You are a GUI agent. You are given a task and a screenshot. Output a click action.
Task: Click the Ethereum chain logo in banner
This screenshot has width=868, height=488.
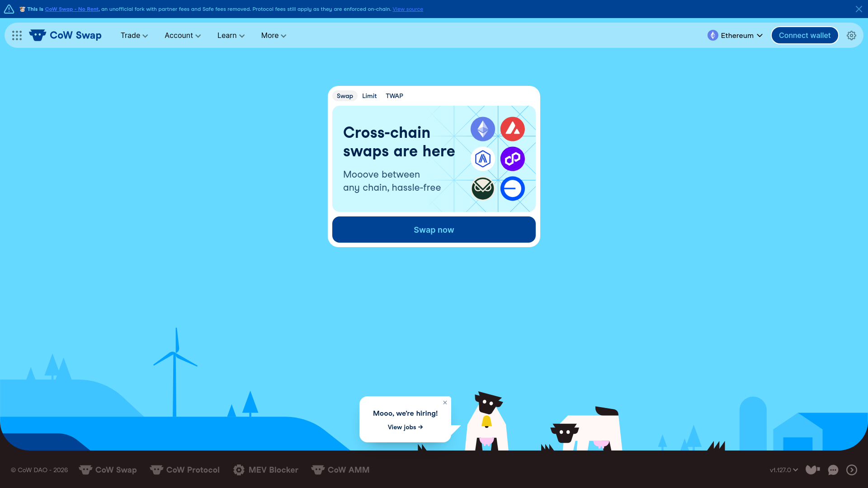pyautogui.click(x=483, y=129)
